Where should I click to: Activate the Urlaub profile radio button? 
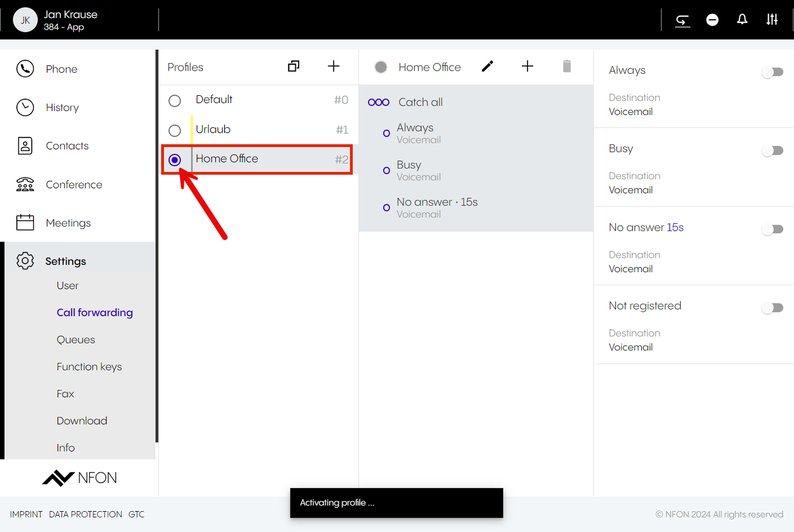tap(175, 130)
